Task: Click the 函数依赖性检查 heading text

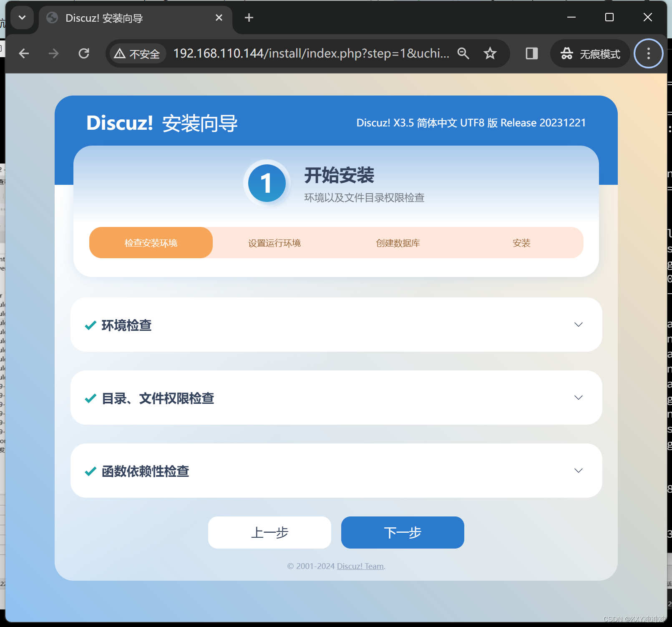Action: pyautogui.click(x=145, y=471)
